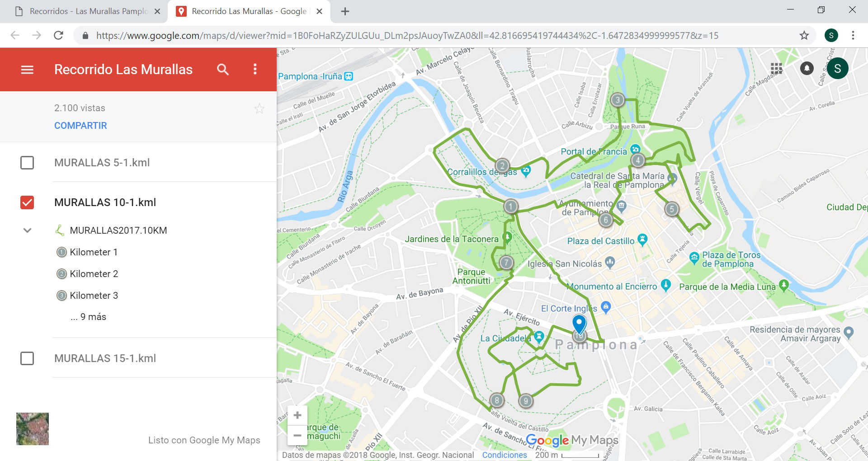This screenshot has width=868, height=461.
Task: Select kilometer marker 8 on the route
Action: pos(497,400)
